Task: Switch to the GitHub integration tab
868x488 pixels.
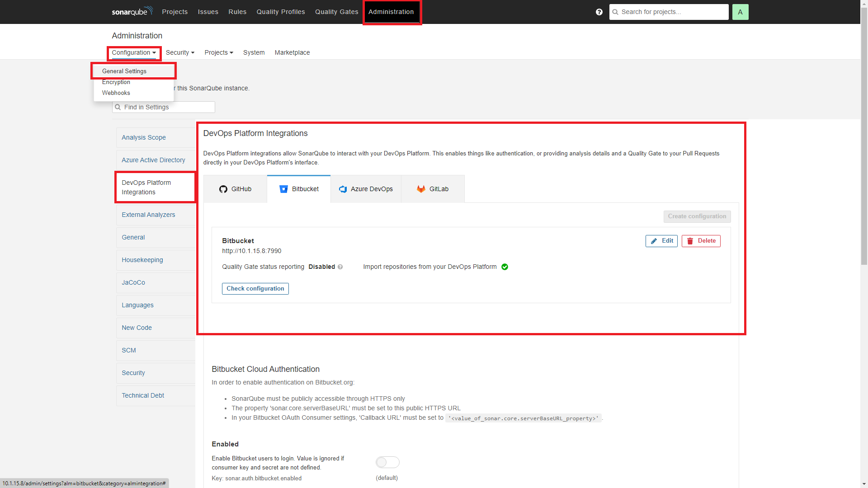Action: pos(235,189)
